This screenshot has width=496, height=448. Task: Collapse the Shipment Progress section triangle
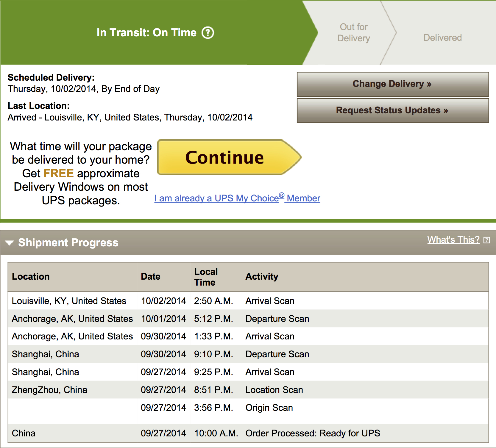[10, 243]
